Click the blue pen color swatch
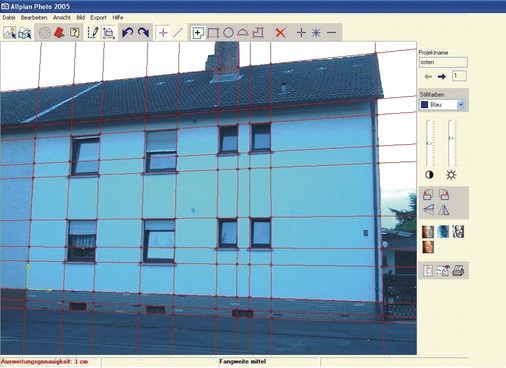Screen dimensions: 506x368 click(424, 105)
